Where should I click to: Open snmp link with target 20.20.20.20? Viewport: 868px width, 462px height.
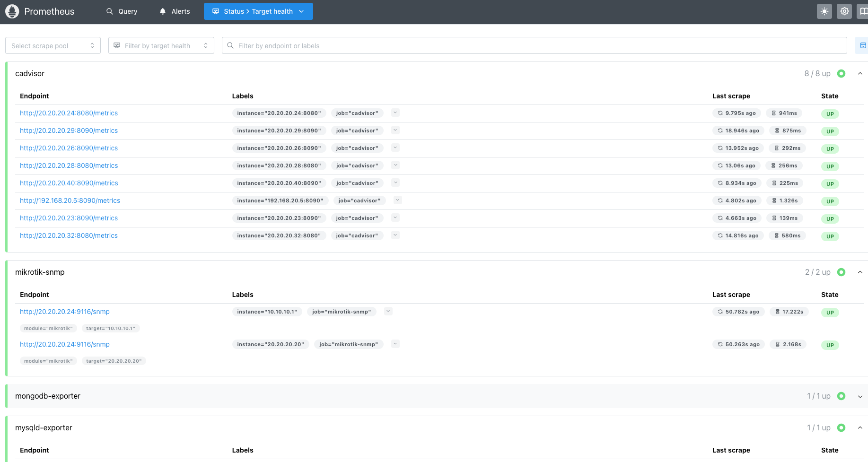(65, 344)
